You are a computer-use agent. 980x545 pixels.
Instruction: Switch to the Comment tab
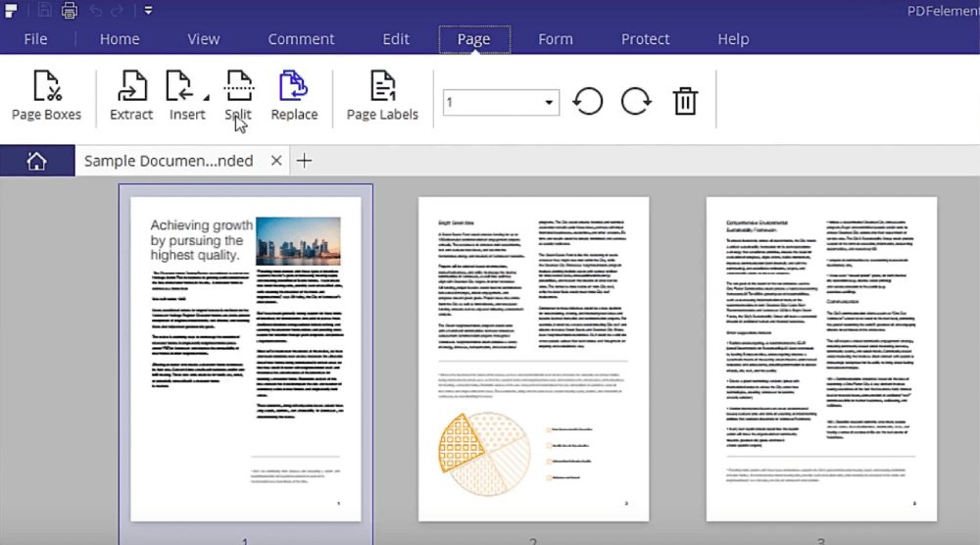(301, 39)
